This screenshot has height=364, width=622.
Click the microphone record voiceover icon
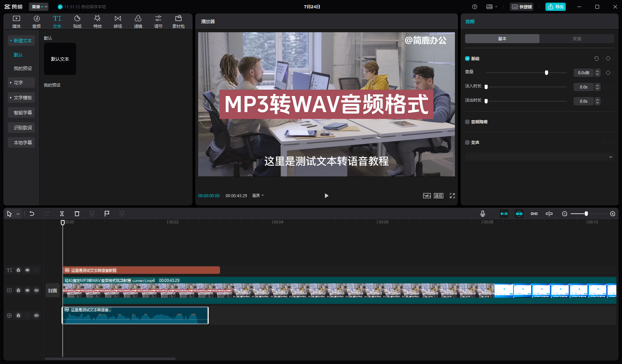(x=483, y=214)
